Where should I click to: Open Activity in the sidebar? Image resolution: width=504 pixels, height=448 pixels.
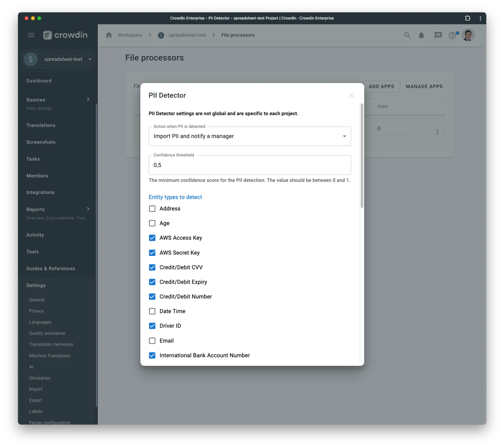[x=35, y=235]
